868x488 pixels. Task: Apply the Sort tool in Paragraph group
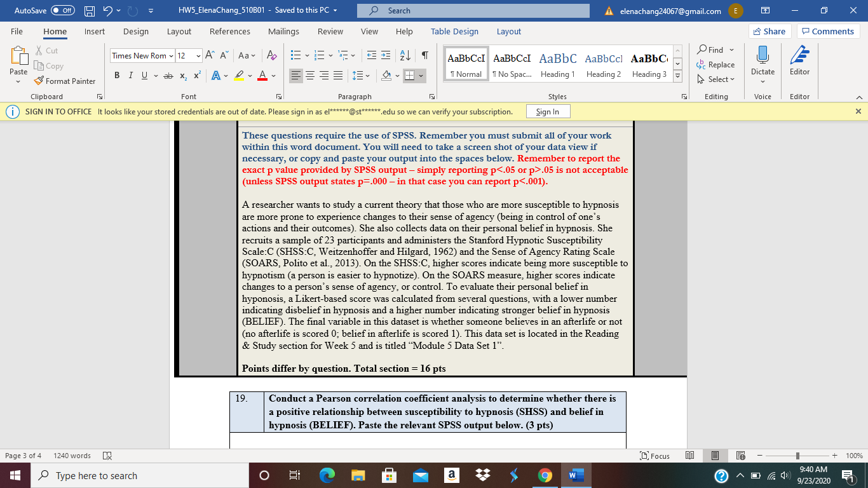pos(405,55)
